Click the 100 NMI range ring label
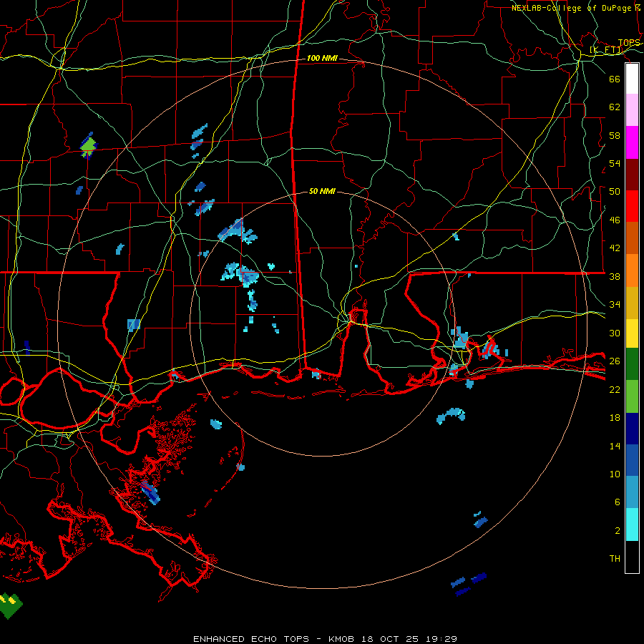This screenshot has height=644, width=644. 322,59
